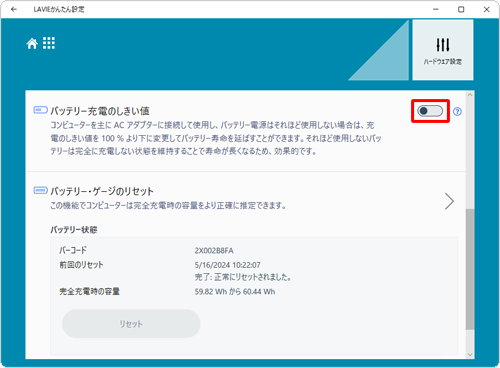Click the バッテリー・ゲージのリセット title
This screenshot has height=368, width=500.
(102, 191)
